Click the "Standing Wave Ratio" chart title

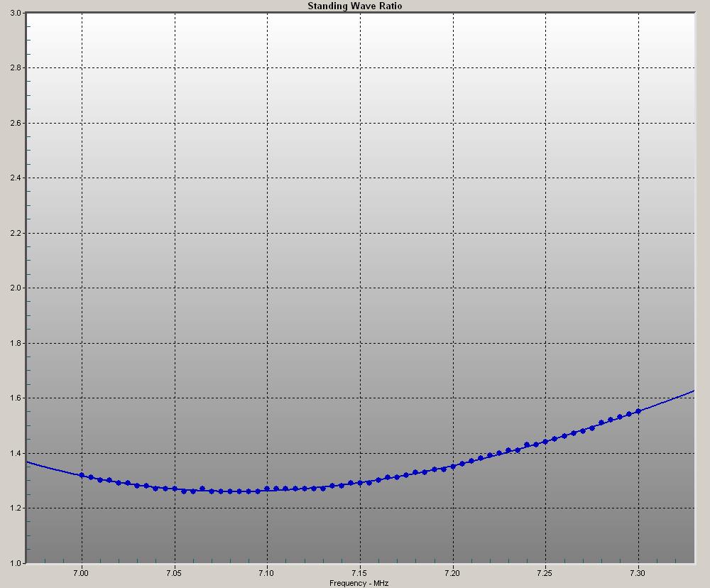354,6
